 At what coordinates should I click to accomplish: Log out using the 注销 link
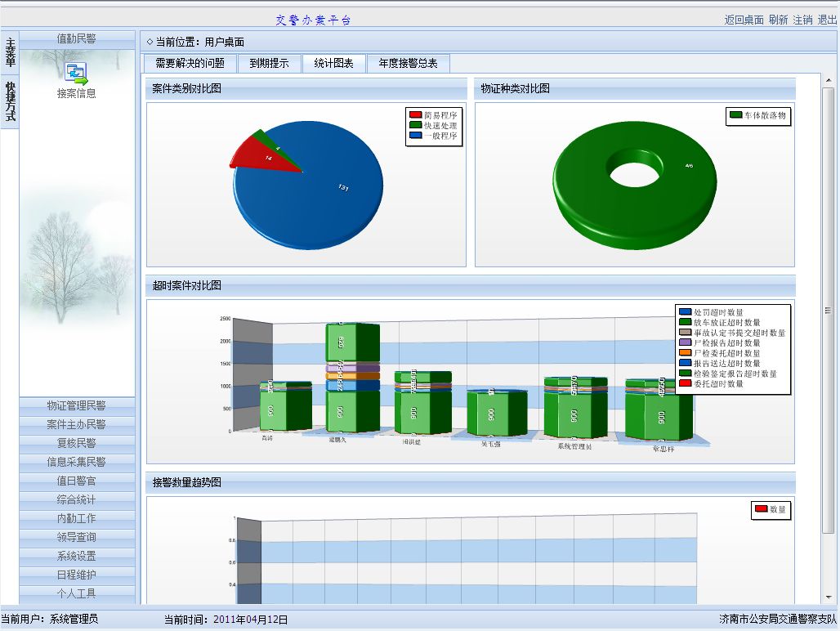coord(802,20)
